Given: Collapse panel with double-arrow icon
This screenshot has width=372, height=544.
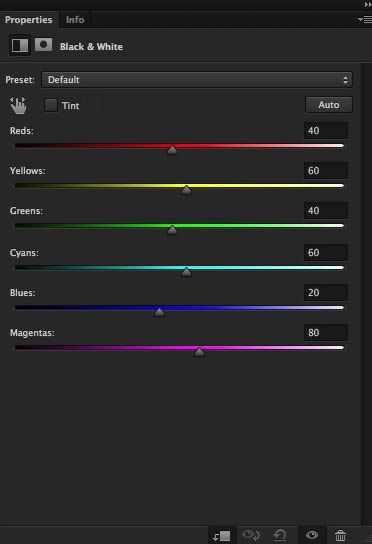Looking at the screenshot, I should pos(368,5).
